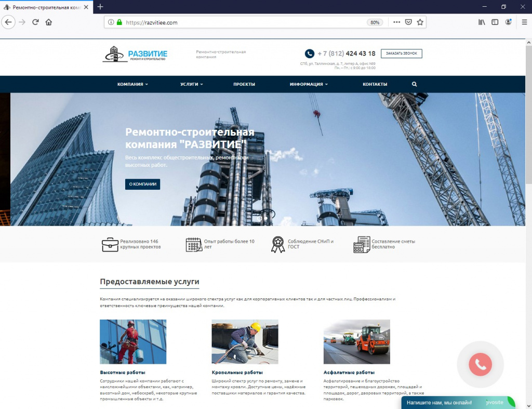Open the Firefox hamburger menu
532x409 pixels.
[x=524, y=22]
